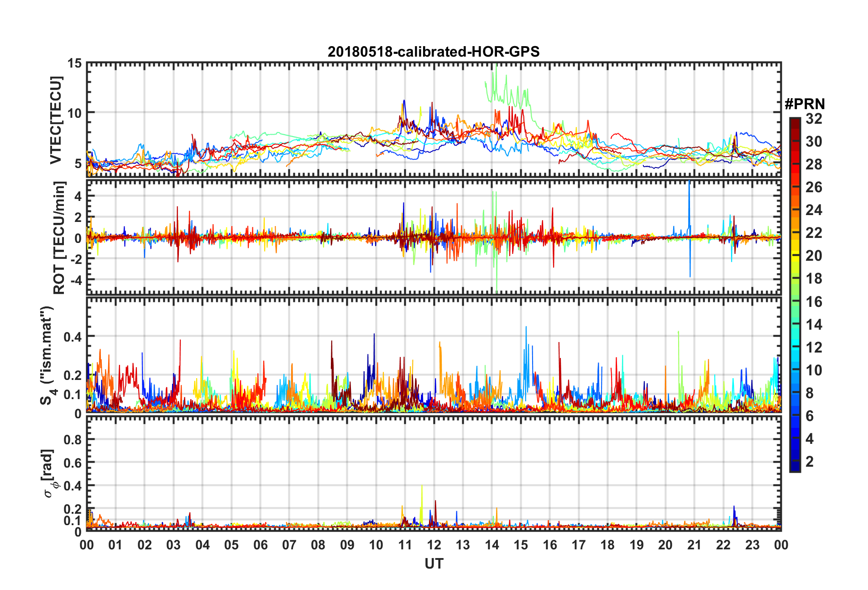Click the UT axis tick label 13

pyautogui.click(x=463, y=545)
